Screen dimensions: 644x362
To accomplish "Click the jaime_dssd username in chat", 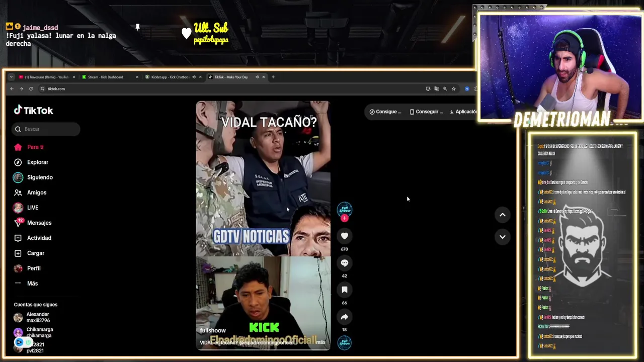I will point(40,28).
